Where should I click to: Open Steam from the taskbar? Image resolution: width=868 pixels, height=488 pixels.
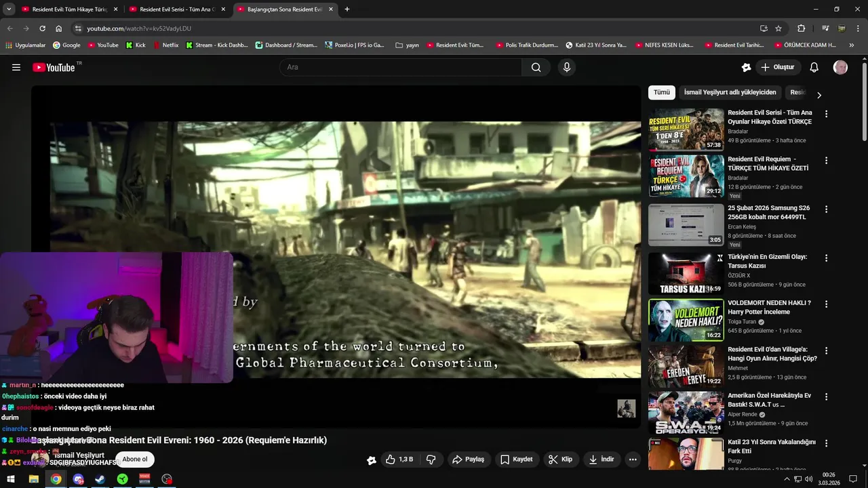pyautogui.click(x=100, y=479)
